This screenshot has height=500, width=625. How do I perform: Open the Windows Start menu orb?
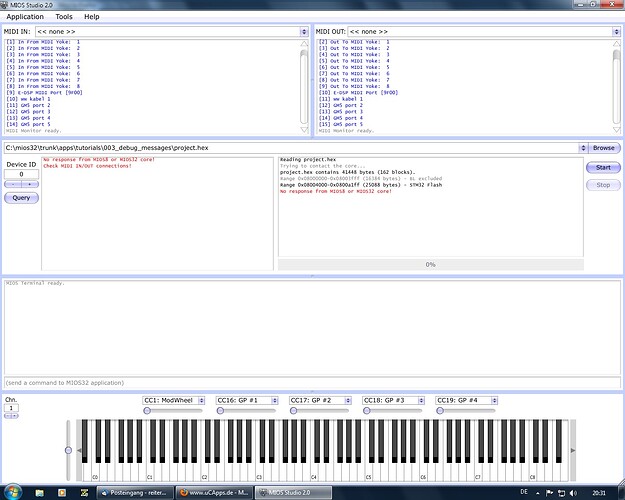[x=12, y=492]
